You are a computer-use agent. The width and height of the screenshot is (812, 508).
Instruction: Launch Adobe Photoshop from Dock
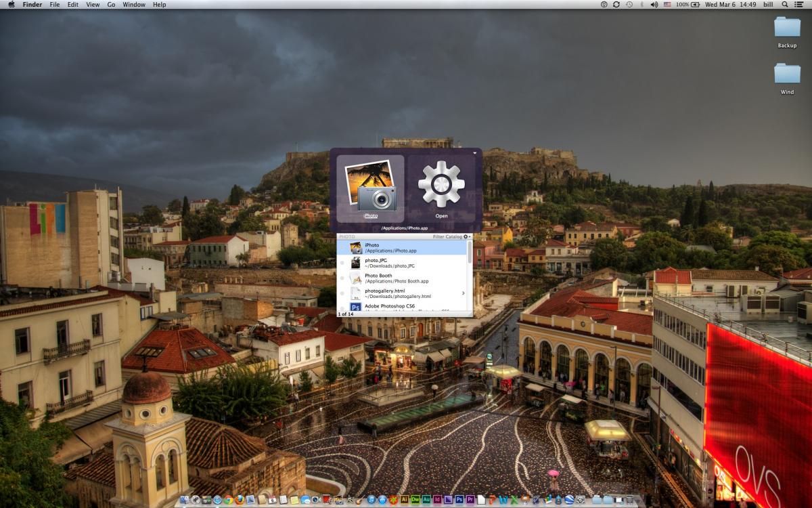pos(459,500)
